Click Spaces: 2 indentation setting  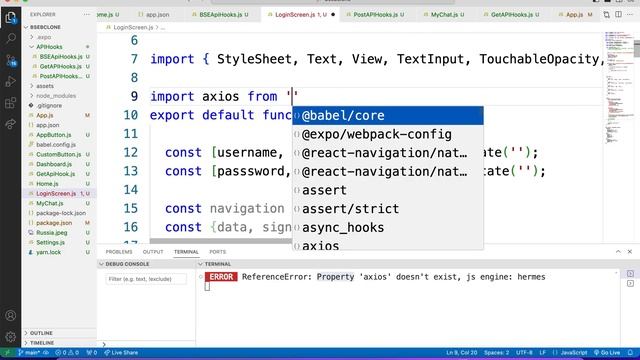pyautogui.click(x=496, y=353)
